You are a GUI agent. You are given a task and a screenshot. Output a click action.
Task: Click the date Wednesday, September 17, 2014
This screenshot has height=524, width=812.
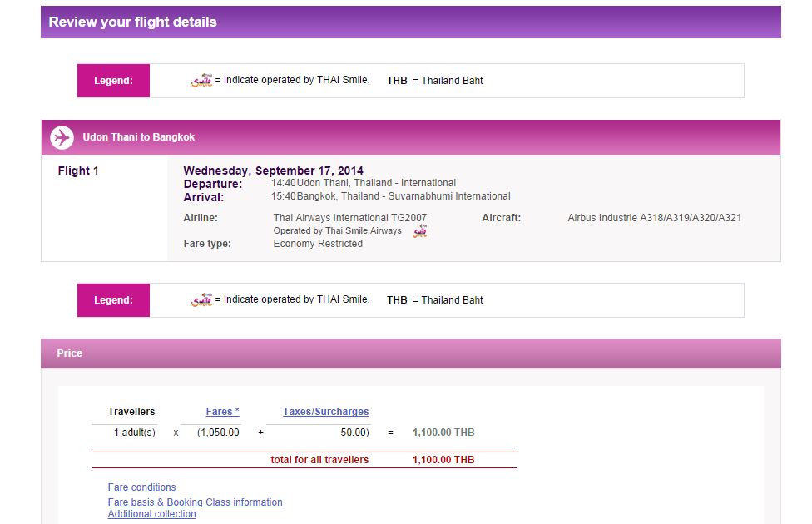tap(274, 171)
